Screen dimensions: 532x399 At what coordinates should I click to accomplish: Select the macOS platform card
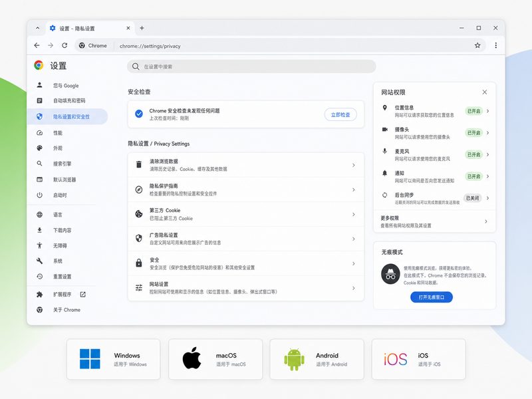tap(215, 359)
